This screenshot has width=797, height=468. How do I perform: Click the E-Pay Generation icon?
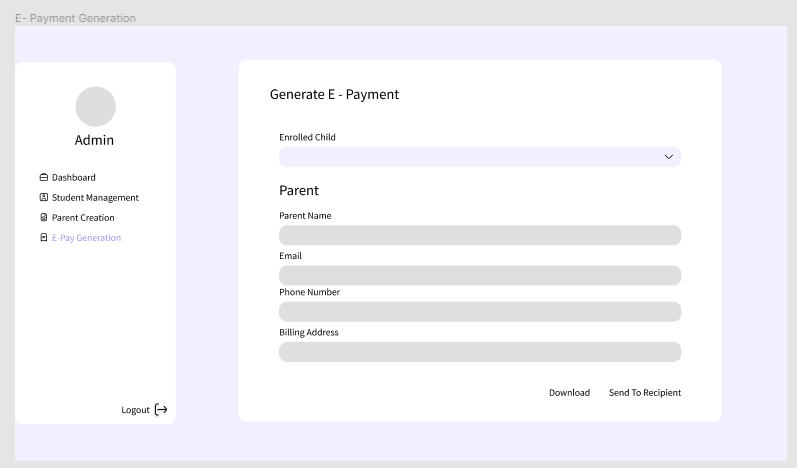click(44, 237)
